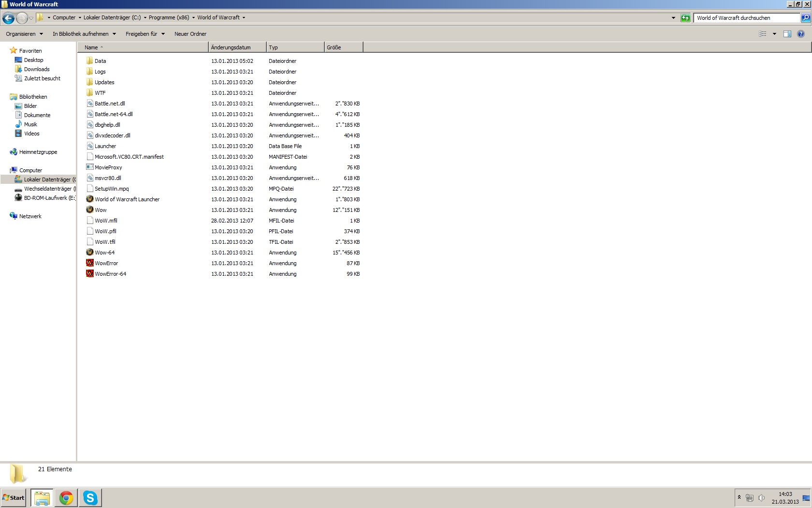Expand the breadcrumb arrow after Computer
812x508 pixels.
[x=80, y=17]
